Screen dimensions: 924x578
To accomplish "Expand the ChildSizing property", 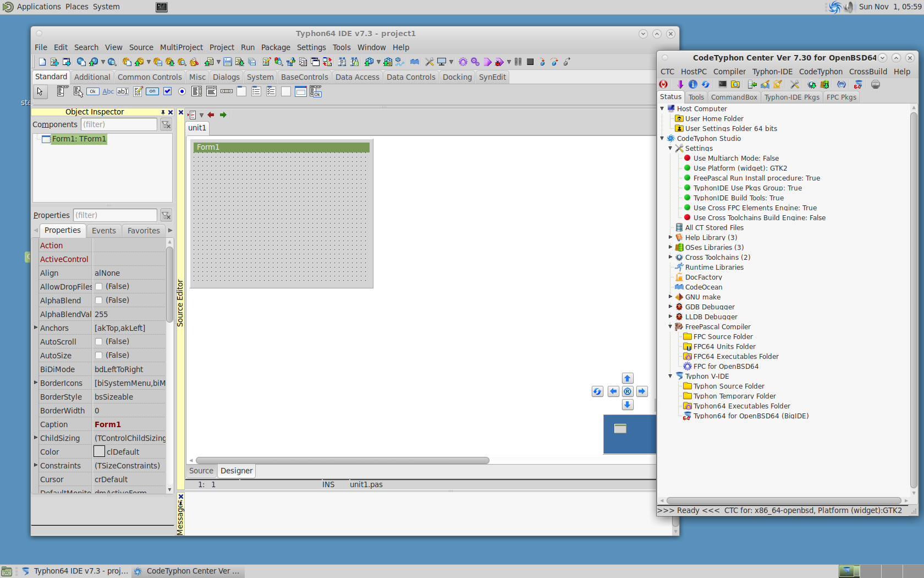I will [x=36, y=438].
